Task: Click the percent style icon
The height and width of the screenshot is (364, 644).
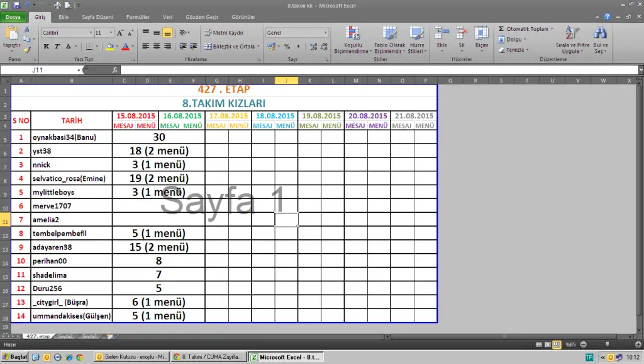Action: (287, 47)
